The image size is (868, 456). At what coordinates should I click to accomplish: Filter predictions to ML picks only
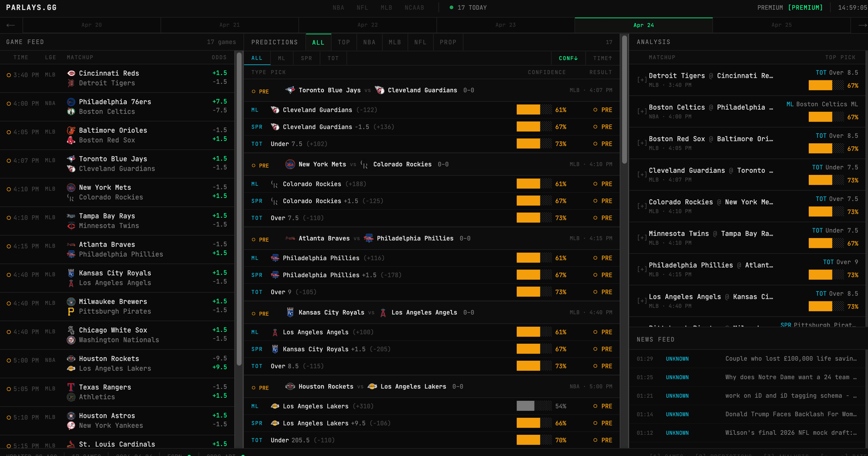pos(282,58)
